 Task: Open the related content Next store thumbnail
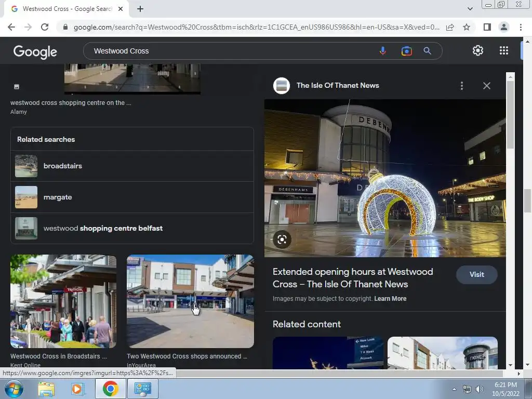tap(443, 353)
